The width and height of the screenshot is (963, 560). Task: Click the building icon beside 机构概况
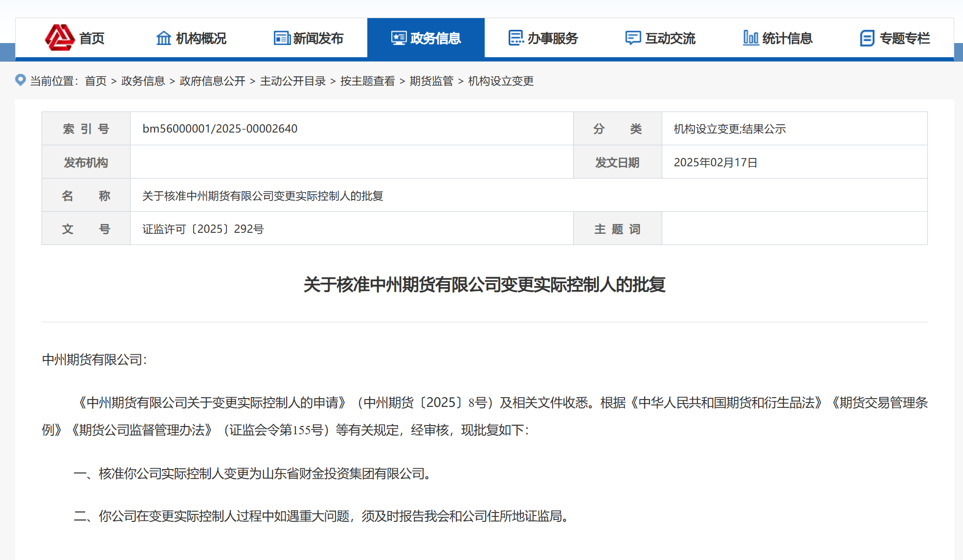click(163, 38)
